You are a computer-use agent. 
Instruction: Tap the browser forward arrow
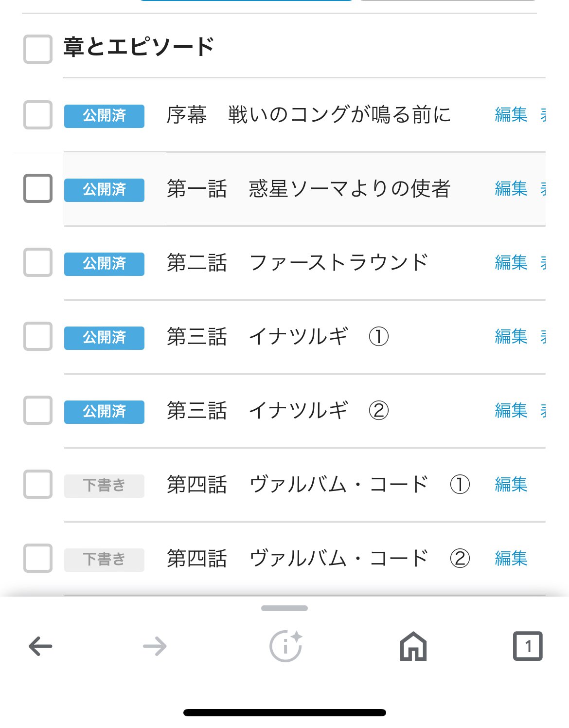155,646
